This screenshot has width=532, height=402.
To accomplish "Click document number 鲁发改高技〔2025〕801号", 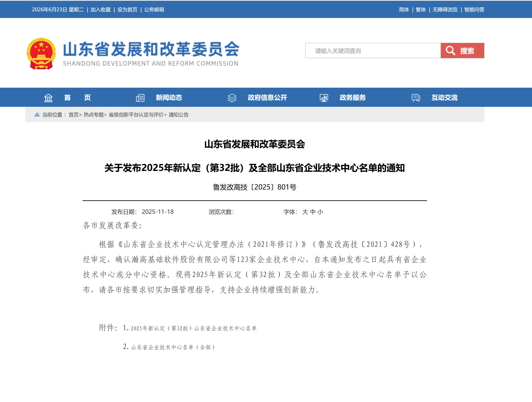I will point(255,187).
